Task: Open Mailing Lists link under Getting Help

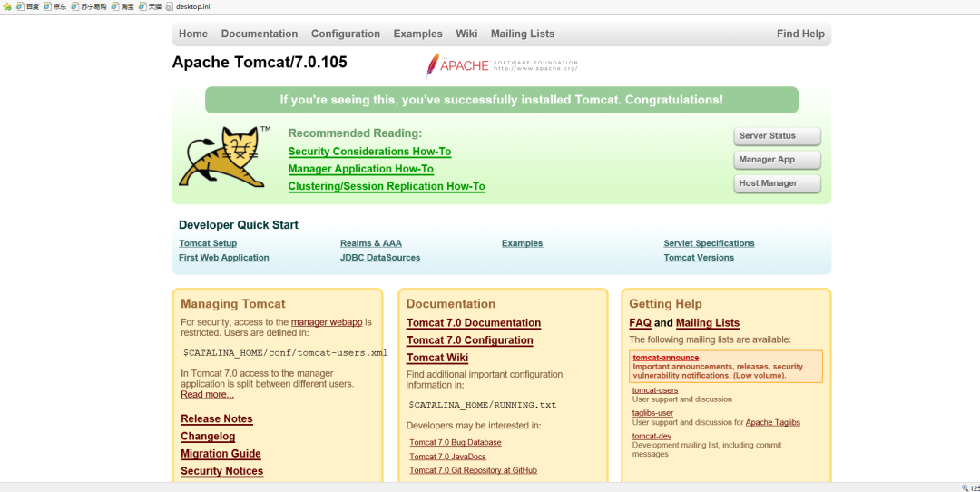Action: point(708,323)
